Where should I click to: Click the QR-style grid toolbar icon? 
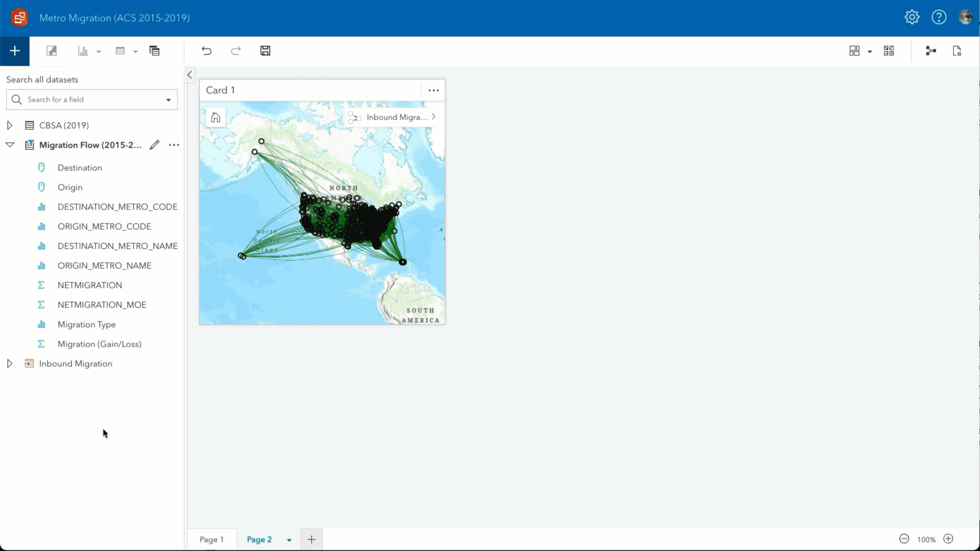pos(889,51)
